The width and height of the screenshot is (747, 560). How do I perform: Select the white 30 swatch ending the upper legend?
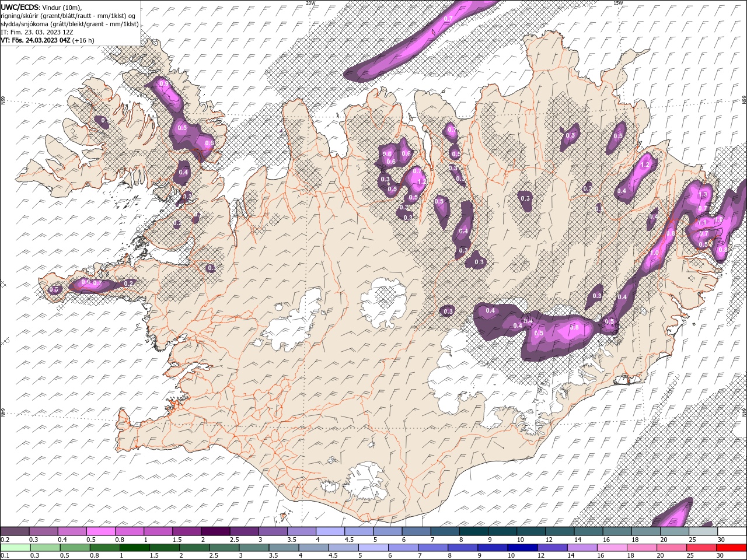tap(732, 531)
